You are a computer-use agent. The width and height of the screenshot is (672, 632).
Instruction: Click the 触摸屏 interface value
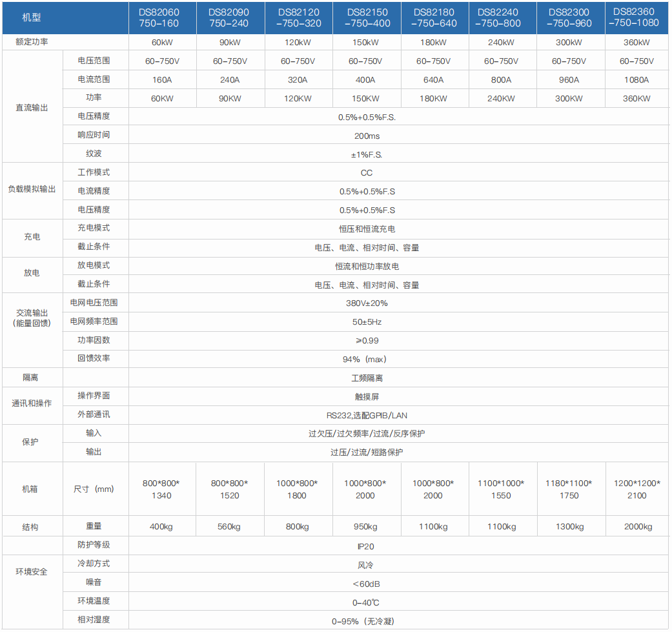[x=367, y=397]
